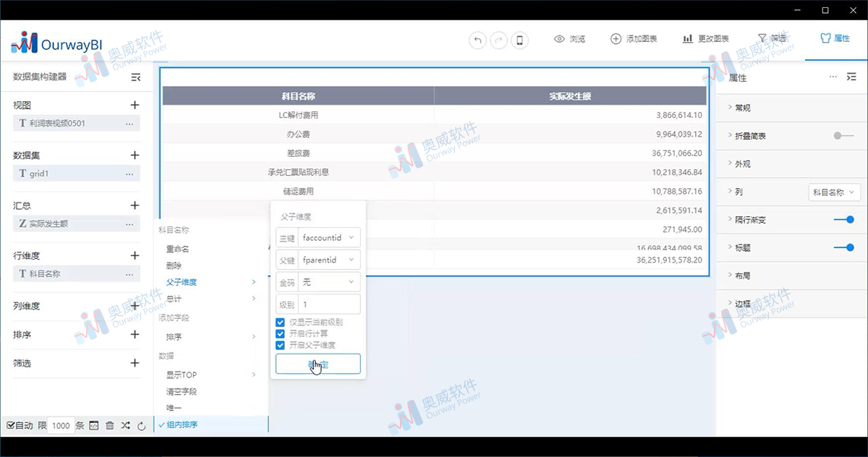Open the properties panel ellipsis menu
Image resolution: width=868 pixels, height=457 pixels.
833,77
